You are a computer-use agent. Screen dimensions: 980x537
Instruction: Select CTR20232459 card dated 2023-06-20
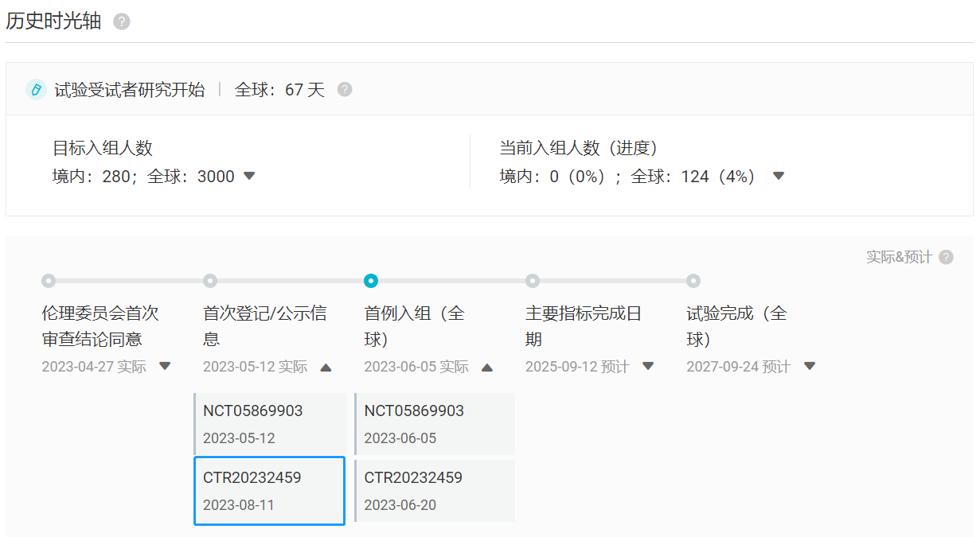(435, 491)
